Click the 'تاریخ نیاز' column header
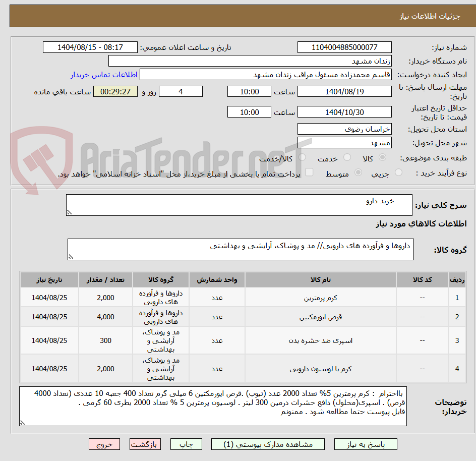 click(x=49, y=280)
